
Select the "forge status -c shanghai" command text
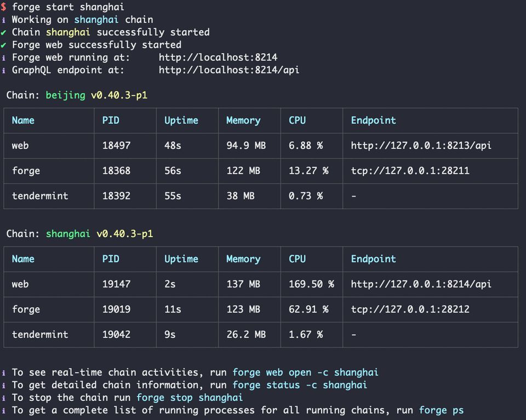300,385
